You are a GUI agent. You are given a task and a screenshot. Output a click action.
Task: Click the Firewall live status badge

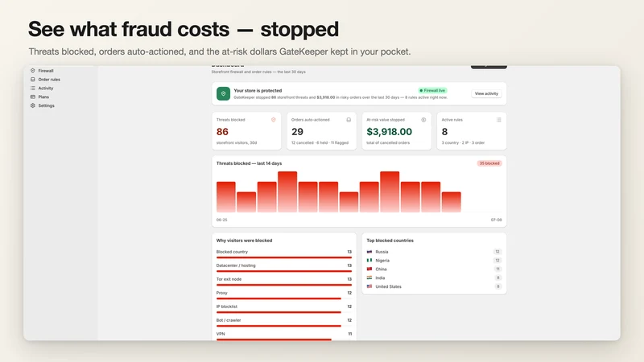coord(432,90)
